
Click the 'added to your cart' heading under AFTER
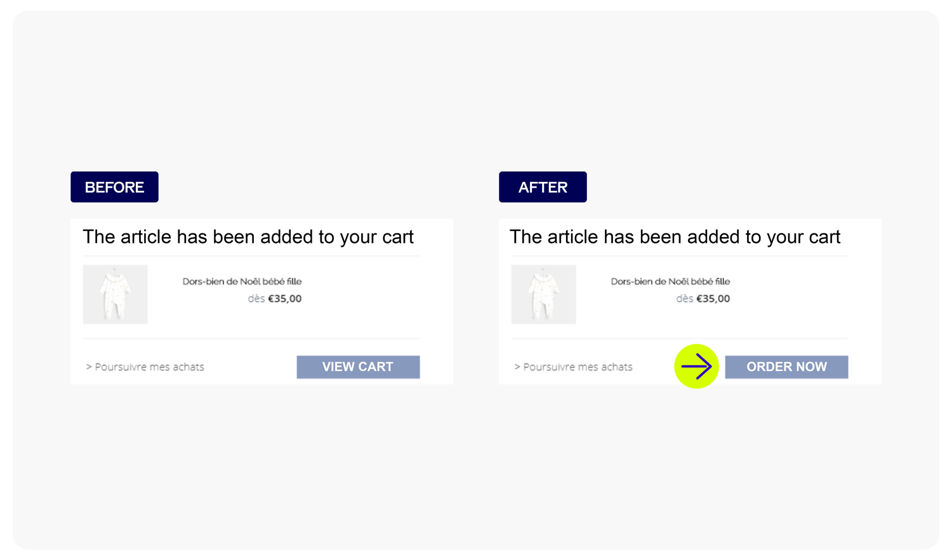[675, 237]
